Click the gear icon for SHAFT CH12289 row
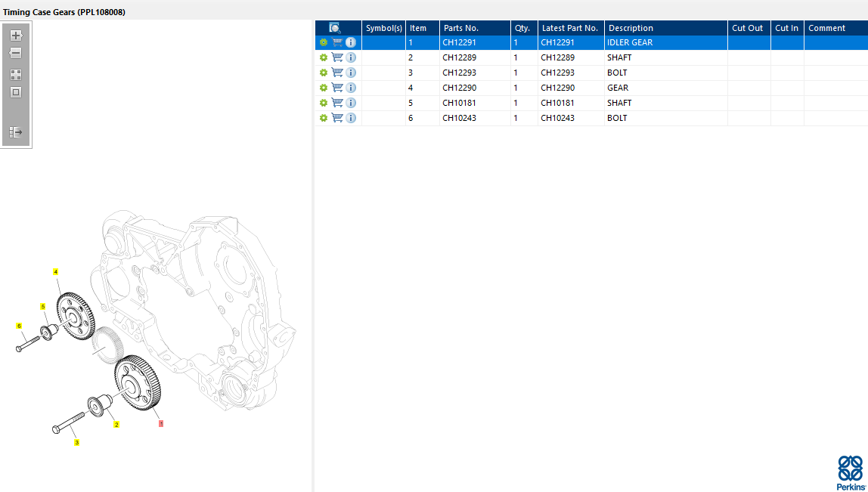Viewport: 868px width, 492px height. pyautogui.click(x=324, y=57)
